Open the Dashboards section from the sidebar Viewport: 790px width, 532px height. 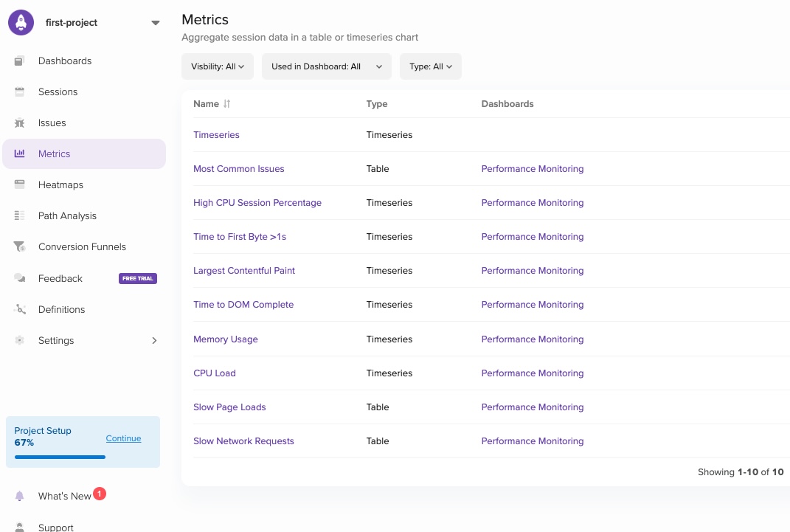pos(65,61)
